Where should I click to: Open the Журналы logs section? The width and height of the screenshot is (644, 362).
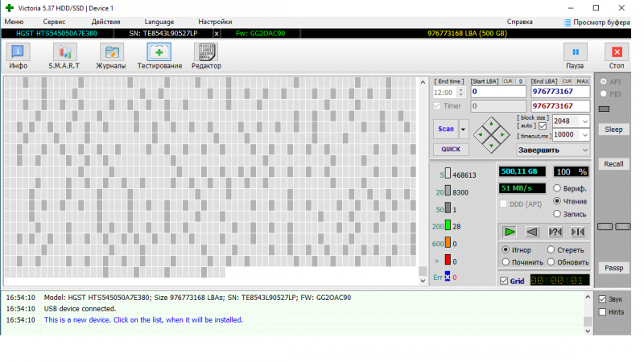click(x=110, y=56)
